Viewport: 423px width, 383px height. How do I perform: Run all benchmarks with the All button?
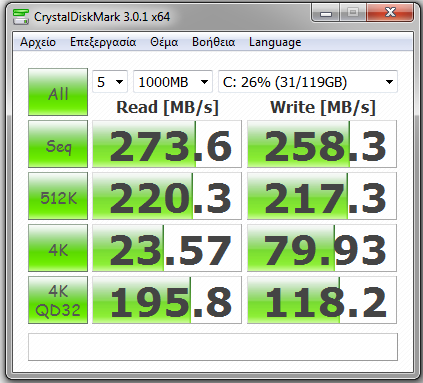click(x=58, y=92)
